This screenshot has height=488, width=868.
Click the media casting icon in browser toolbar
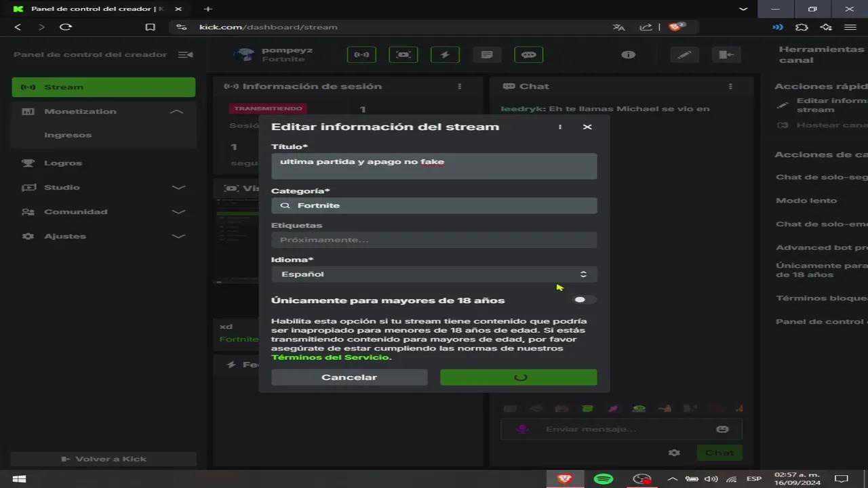[x=777, y=27]
